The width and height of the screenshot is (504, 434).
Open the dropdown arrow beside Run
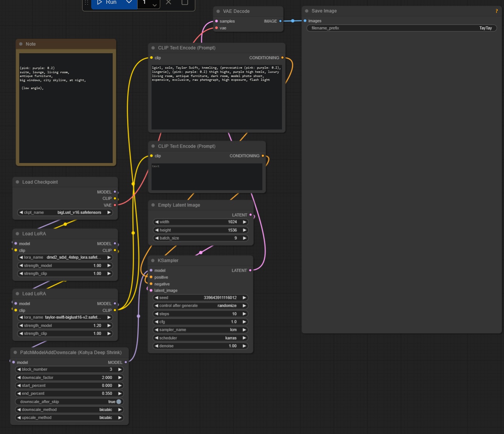[x=129, y=2]
